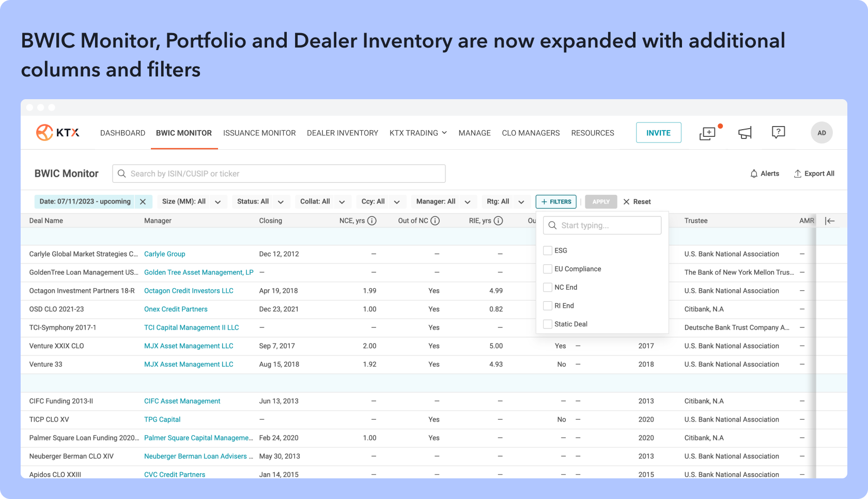Click the collapse columns arrow icon
Screen dimensions: 868x499
(830, 221)
